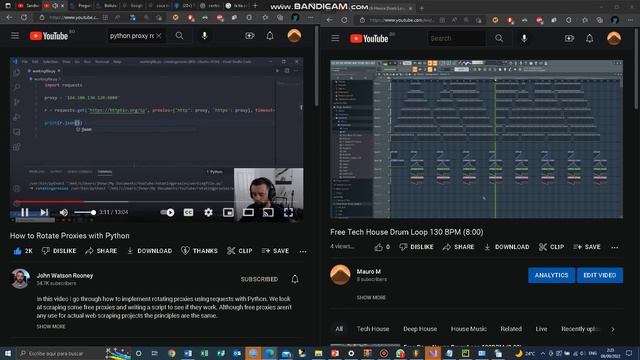Clip the Tech House Drum Loop video
Screen dimensions: 640x360
click(551, 247)
